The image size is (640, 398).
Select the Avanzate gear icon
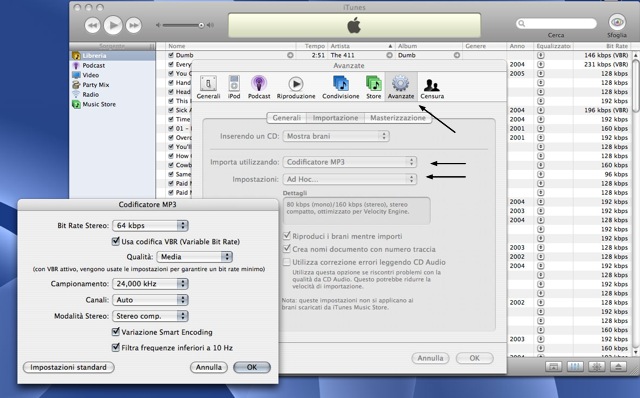pos(400,87)
